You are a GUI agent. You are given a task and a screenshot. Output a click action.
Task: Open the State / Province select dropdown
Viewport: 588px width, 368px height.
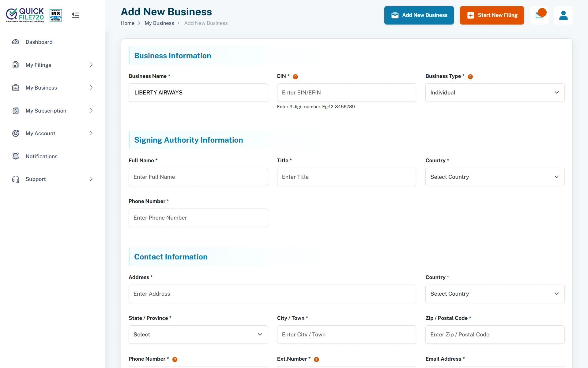198,334
